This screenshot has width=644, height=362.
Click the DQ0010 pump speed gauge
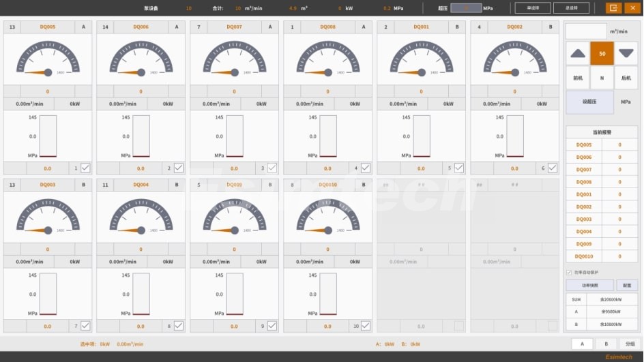point(327,217)
